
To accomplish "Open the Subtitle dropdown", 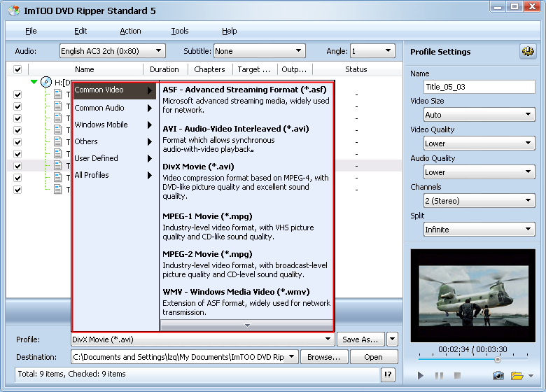I will pos(260,51).
